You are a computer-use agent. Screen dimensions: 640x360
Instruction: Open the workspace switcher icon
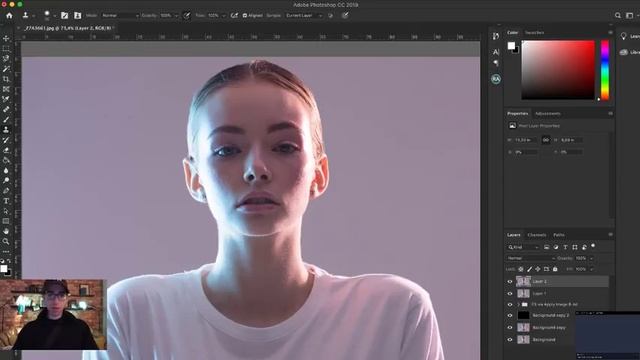[629, 16]
